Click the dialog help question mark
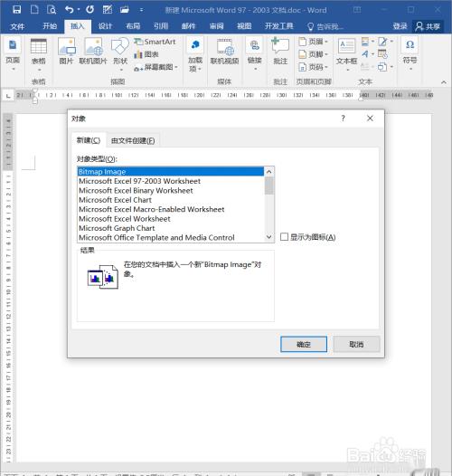The height and width of the screenshot is (476, 452). click(344, 118)
